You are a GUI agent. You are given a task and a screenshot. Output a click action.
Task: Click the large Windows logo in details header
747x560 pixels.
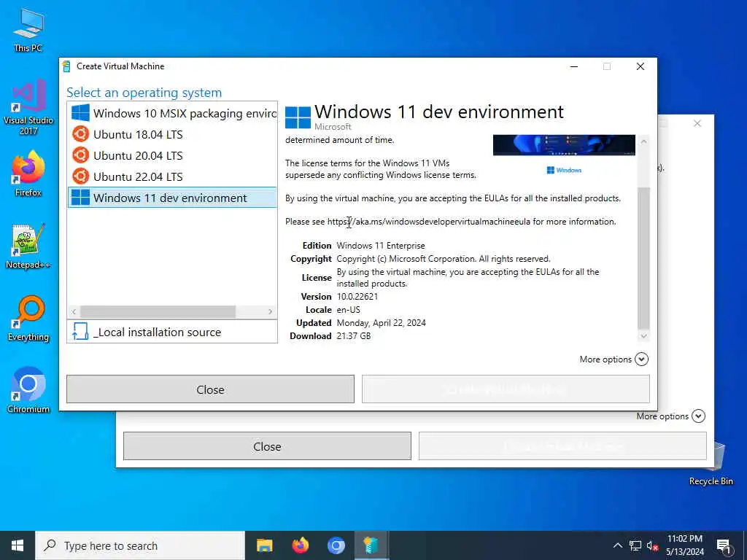(x=298, y=117)
